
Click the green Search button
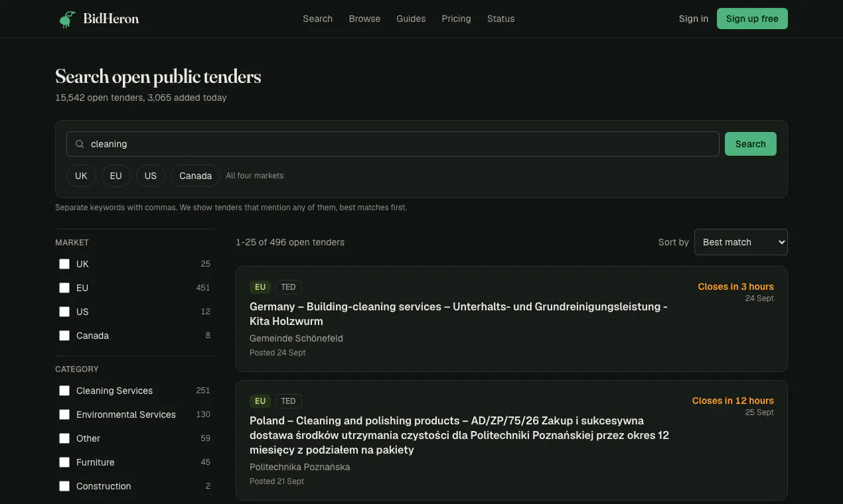click(x=750, y=144)
